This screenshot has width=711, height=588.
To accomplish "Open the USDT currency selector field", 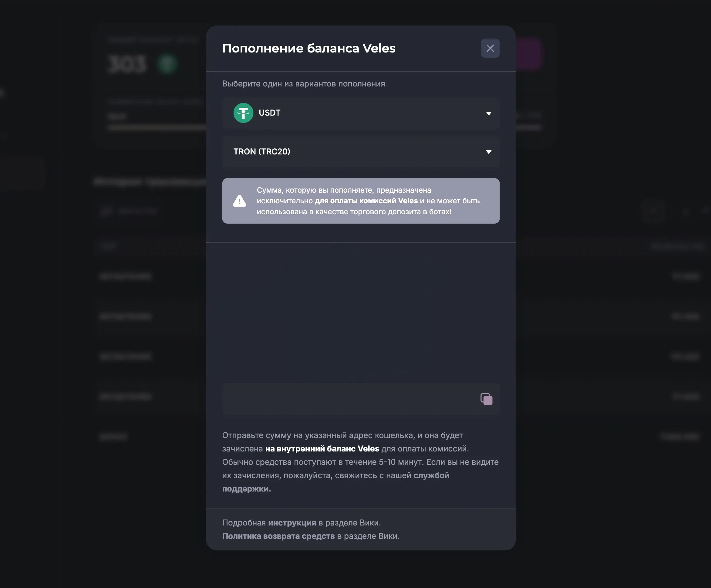I will click(x=360, y=113).
